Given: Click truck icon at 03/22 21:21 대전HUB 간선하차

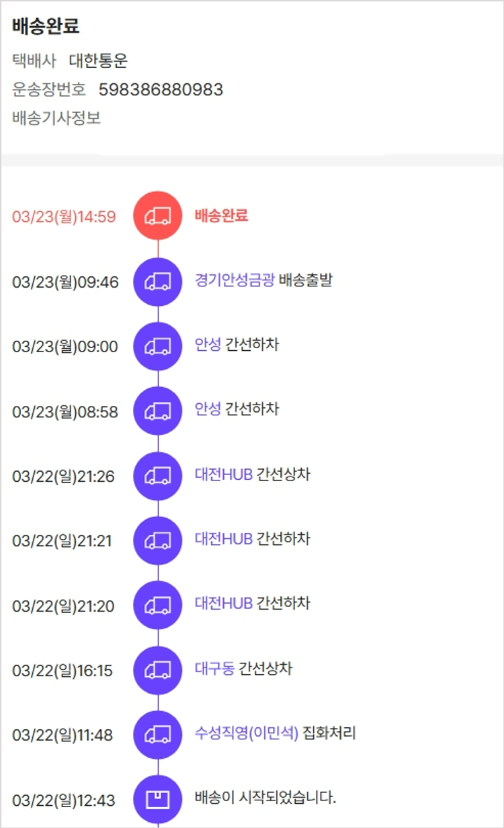Looking at the screenshot, I should pyautogui.click(x=158, y=540).
